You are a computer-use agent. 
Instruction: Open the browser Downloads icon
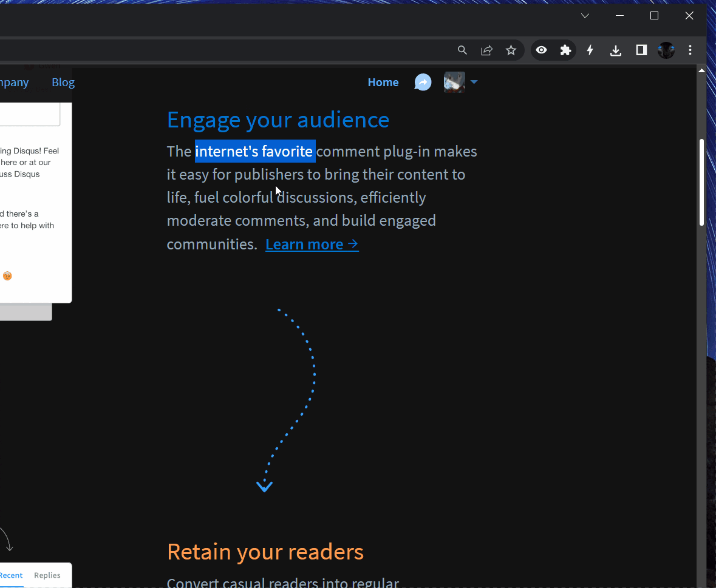[616, 50]
